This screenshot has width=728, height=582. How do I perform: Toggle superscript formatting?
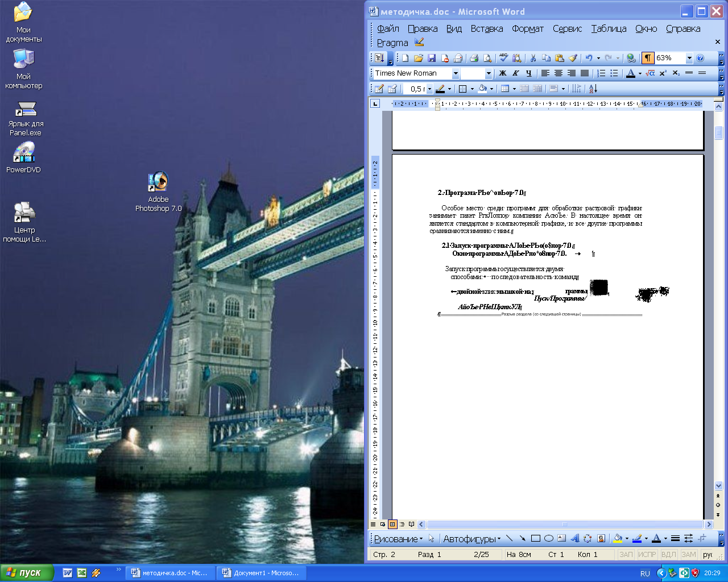pyautogui.click(x=663, y=73)
